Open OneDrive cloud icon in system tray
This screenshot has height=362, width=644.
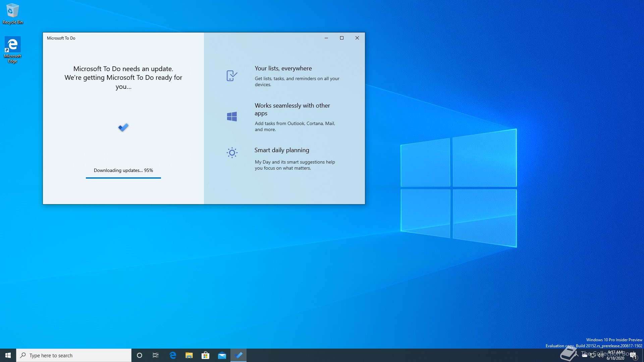tap(584, 355)
